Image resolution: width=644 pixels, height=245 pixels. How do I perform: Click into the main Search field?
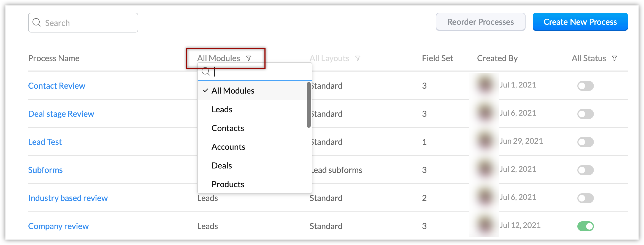[88, 23]
